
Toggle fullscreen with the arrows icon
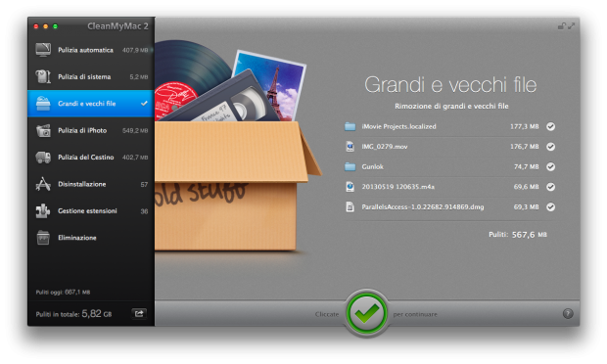click(572, 25)
